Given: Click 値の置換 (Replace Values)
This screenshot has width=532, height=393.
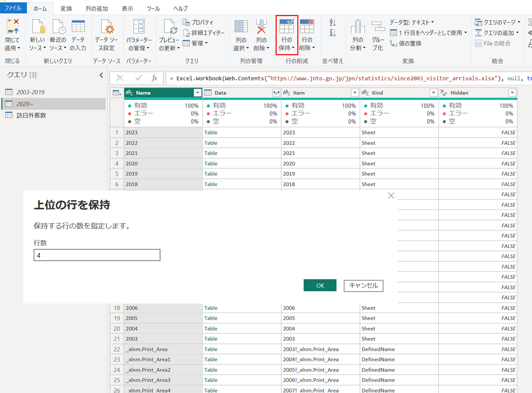Looking at the screenshot, I should tap(406, 44).
